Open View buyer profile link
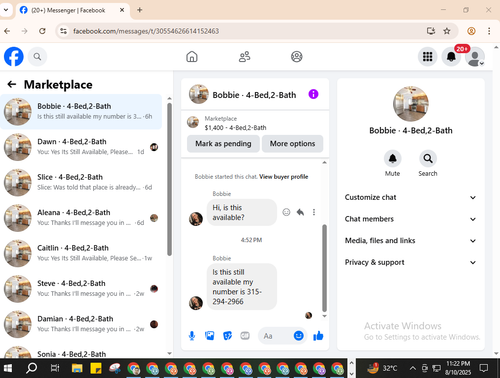500x378 pixels. click(x=284, y=177)
